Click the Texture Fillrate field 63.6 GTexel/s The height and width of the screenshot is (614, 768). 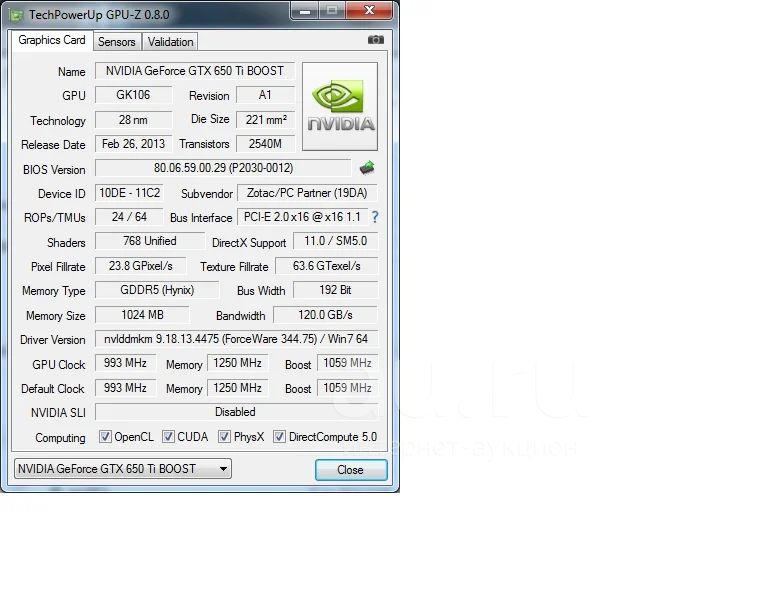pos(327,266)
